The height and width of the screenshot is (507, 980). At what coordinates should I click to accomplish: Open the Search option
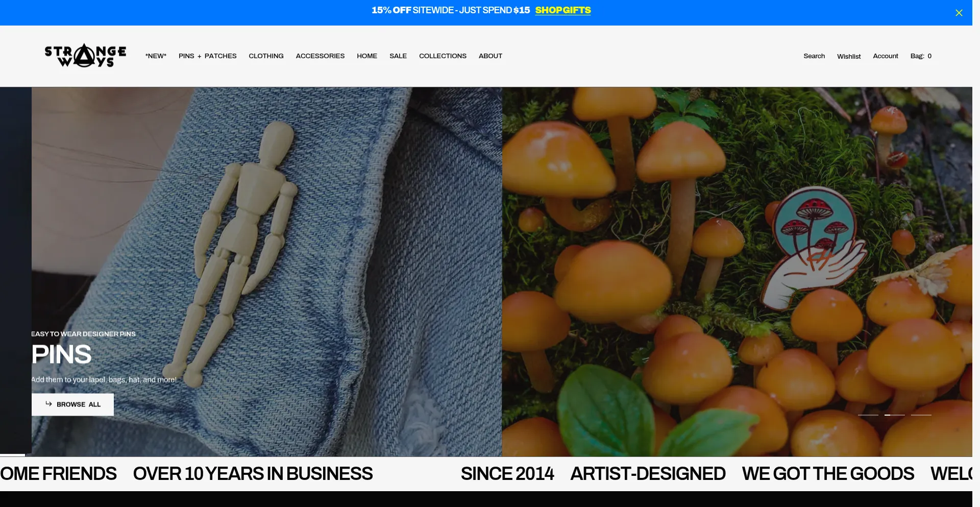pyautogui.click(x=814, y=56)
